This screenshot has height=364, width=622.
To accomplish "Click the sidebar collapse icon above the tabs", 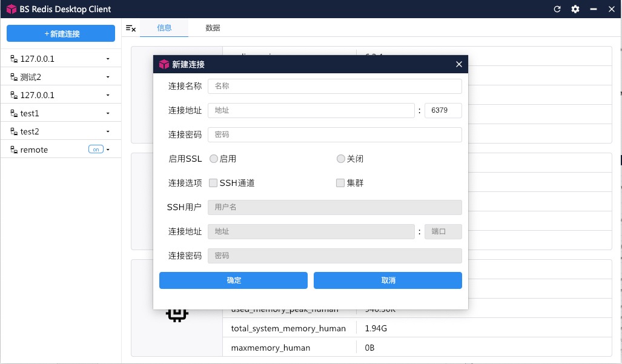I will (x=131, y=28).
